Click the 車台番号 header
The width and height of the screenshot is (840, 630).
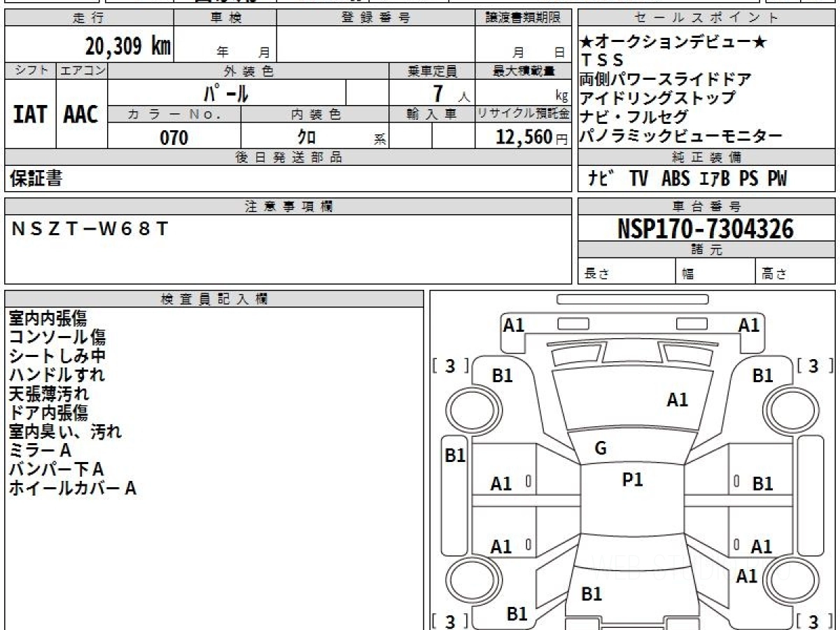(706, 206)
